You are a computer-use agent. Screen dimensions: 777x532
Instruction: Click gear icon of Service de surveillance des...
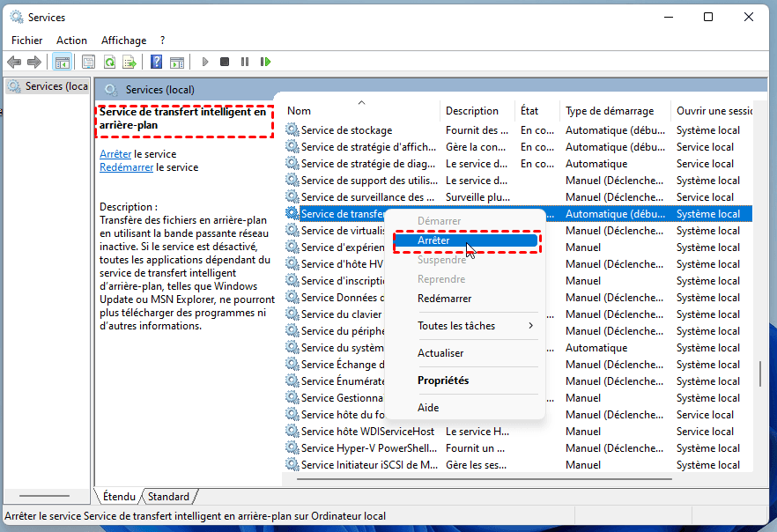click(x=292, y=196)
